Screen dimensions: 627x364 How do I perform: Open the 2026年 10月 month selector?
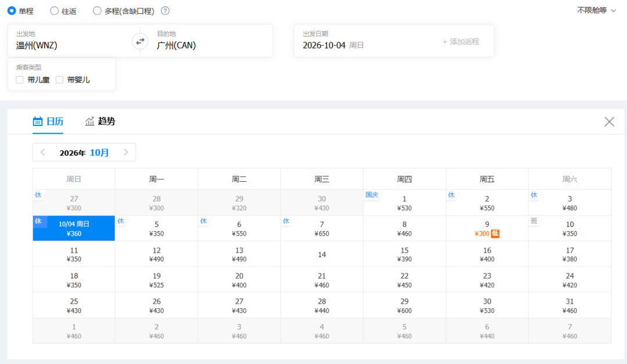84,153
